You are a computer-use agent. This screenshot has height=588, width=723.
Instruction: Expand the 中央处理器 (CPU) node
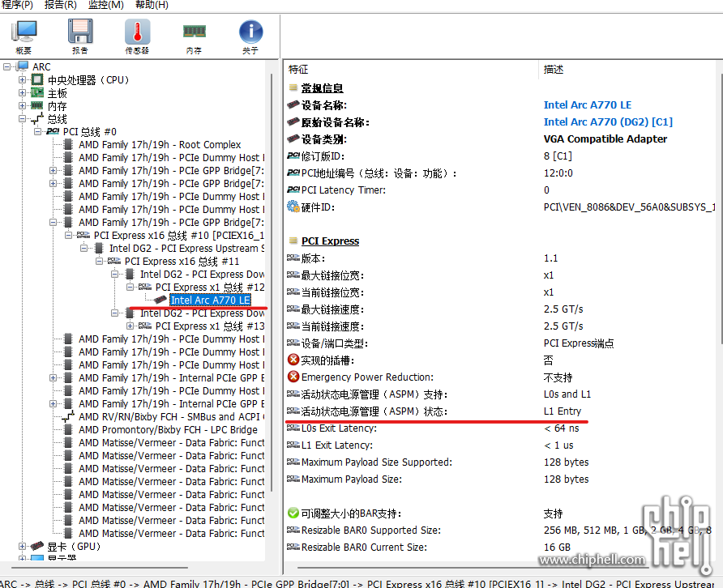[22, 79]
